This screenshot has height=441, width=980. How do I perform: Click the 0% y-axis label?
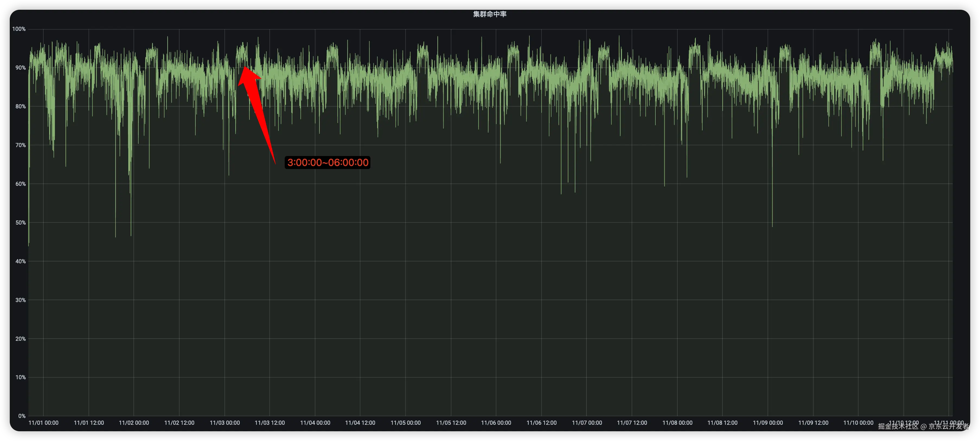(x=22, y=416)
